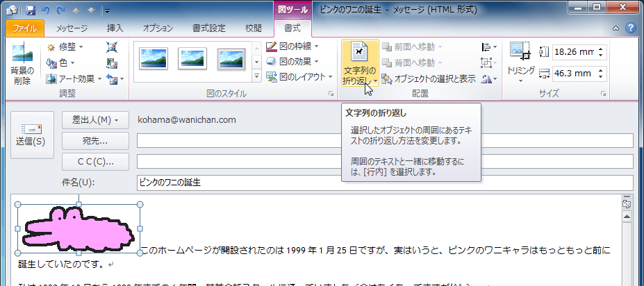
Task: Click the Save icon in Quick Access Toolbar
Action: 31,10
